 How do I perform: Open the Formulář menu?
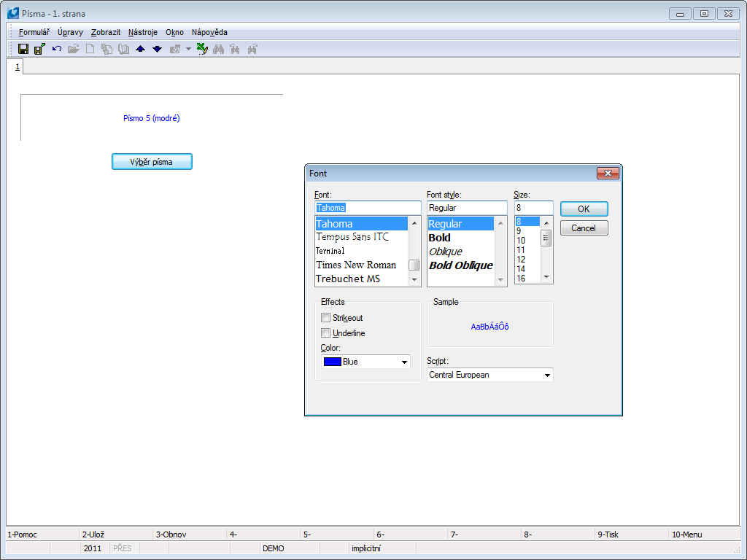click(x=34, y=32)
